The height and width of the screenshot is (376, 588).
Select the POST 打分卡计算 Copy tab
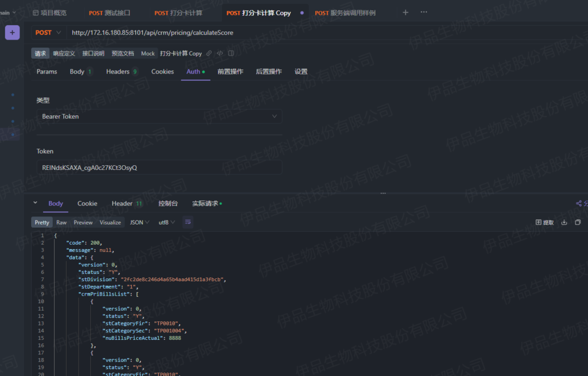click(259, 13)
